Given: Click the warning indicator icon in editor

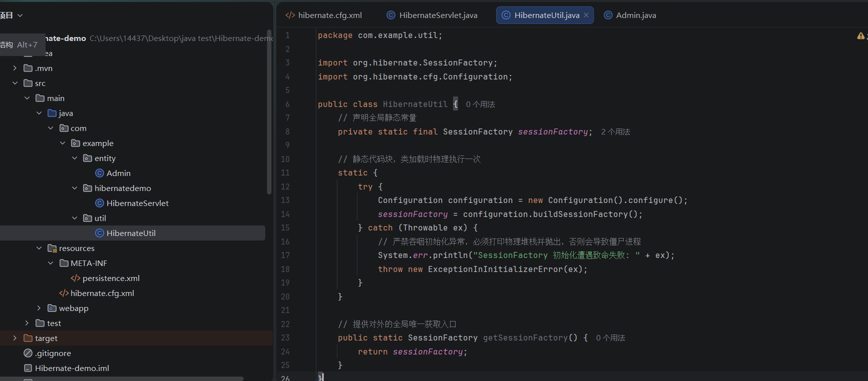Looking at the screenshot, I should tap(860, 35).
